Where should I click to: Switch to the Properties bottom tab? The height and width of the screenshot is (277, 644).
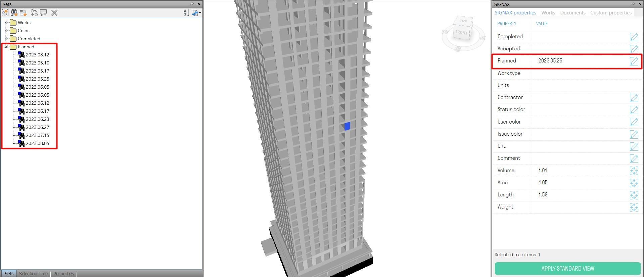63,274
